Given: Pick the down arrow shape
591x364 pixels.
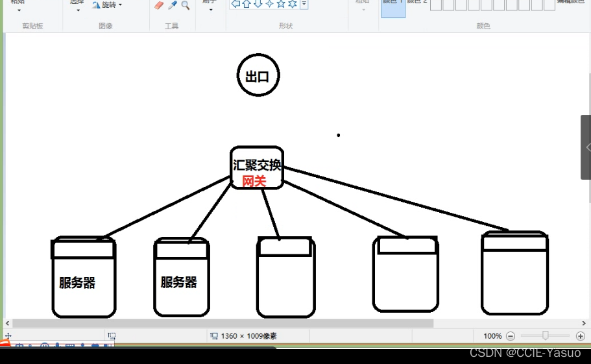Looking at the screenshot, I should [x=258, y=4].
